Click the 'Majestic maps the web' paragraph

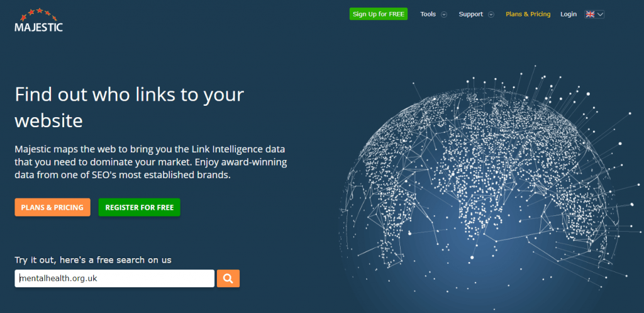(151, 162)
